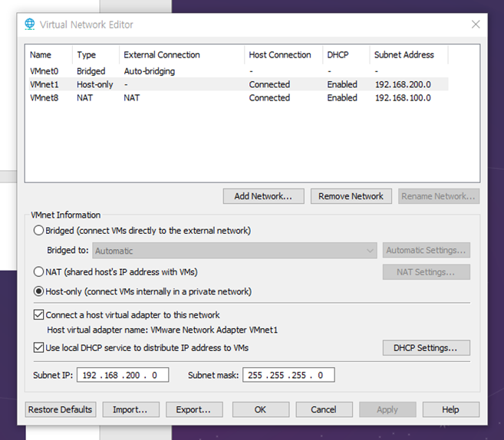Click the first 255 octet in Subnet mask
This screenshot has width=504, height=440.
(255, 375)
